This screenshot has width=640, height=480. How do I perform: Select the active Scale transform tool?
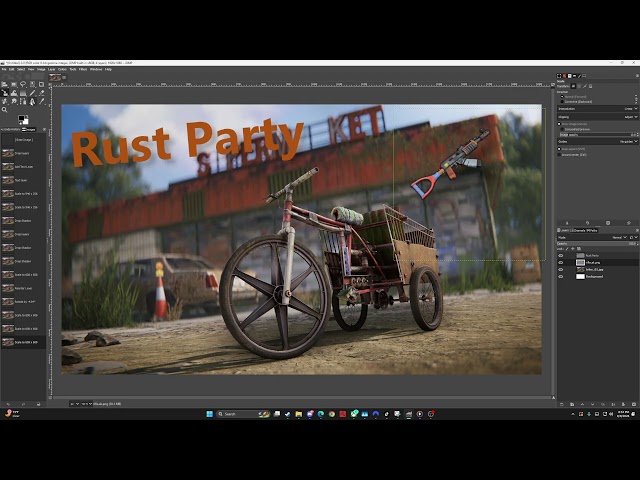(4, 93)
